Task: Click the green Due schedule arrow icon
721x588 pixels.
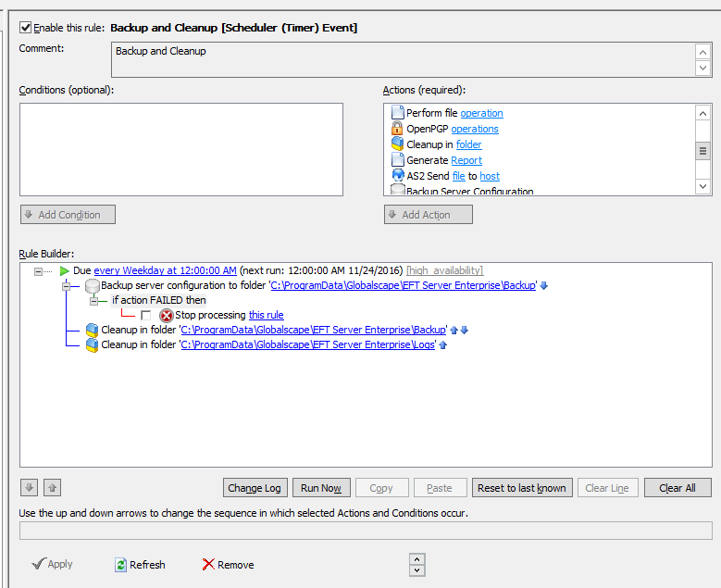Action: [64, 270]
